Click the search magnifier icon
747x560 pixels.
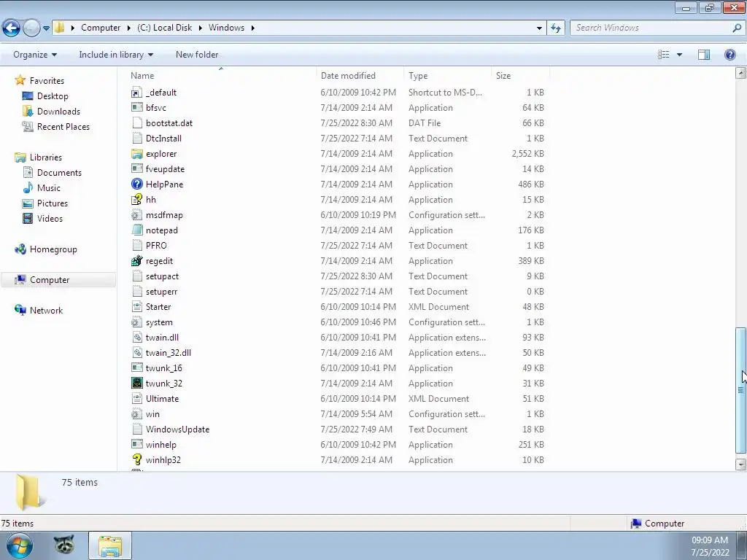(x=737, y=28)
